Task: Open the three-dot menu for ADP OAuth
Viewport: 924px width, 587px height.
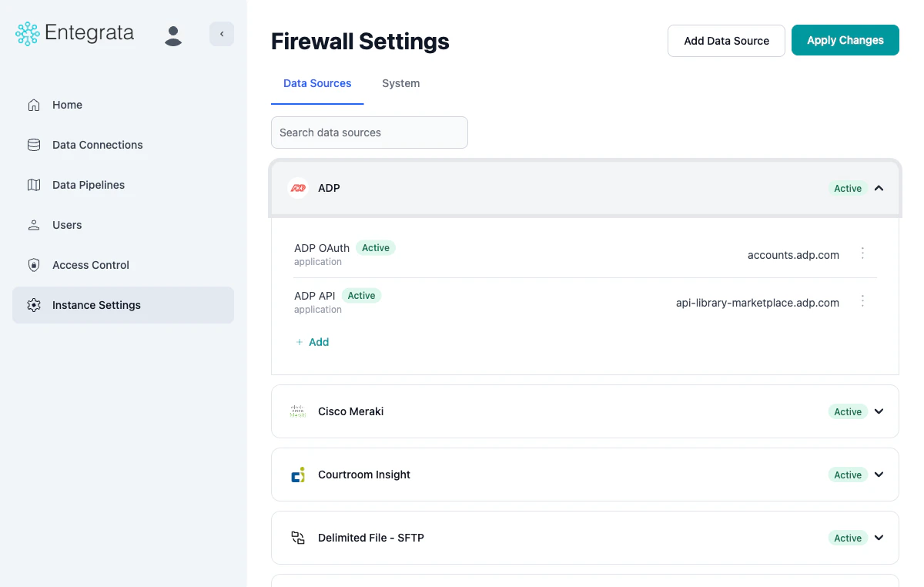Action: (x=862, y=253)
